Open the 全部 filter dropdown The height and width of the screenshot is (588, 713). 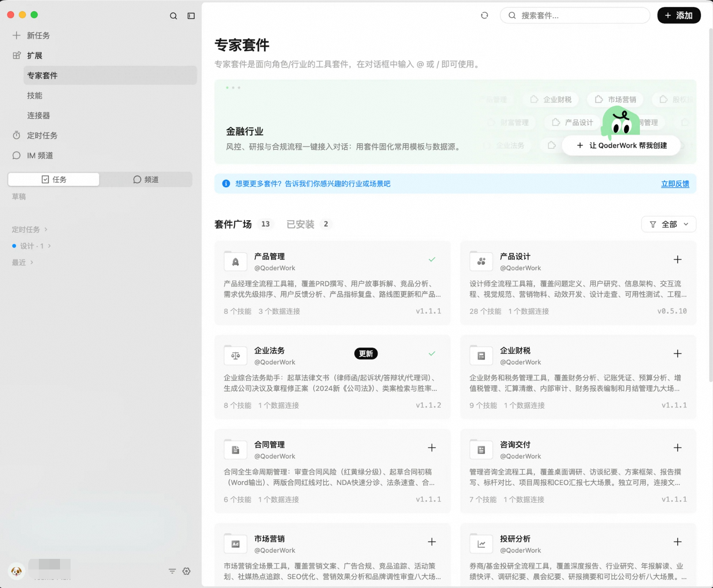[x=669, y=224]
